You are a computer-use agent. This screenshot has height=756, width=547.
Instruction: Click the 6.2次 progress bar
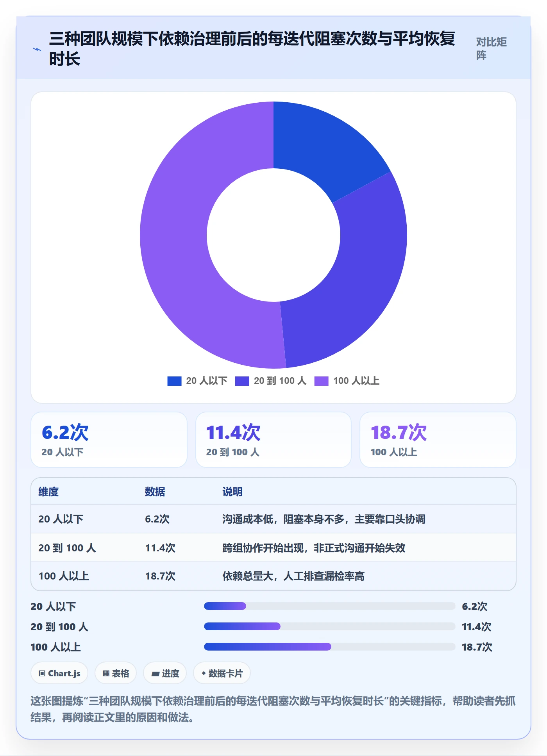[x=329, y=606]
